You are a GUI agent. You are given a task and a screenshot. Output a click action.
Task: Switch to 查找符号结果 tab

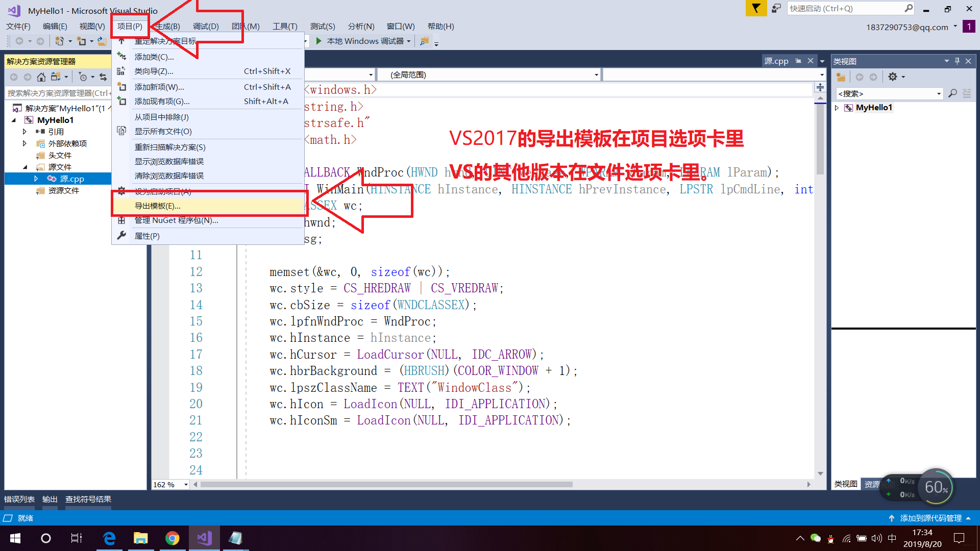pos(88,499)
